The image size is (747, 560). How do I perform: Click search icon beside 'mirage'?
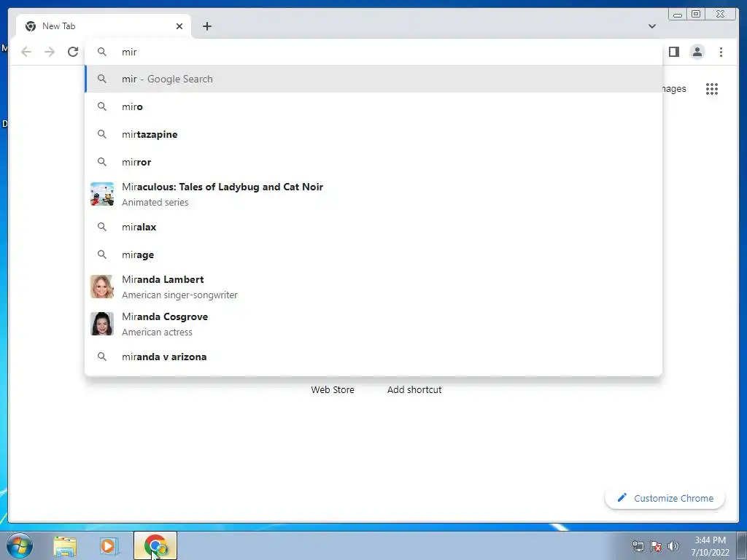tap(102, 254)
